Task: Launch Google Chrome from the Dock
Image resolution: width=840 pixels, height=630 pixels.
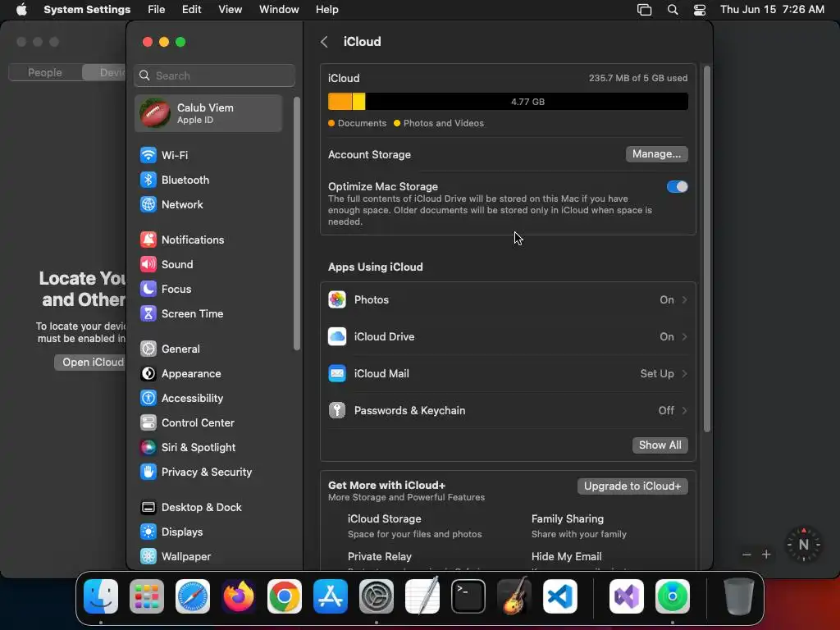Action: (285, 596)
